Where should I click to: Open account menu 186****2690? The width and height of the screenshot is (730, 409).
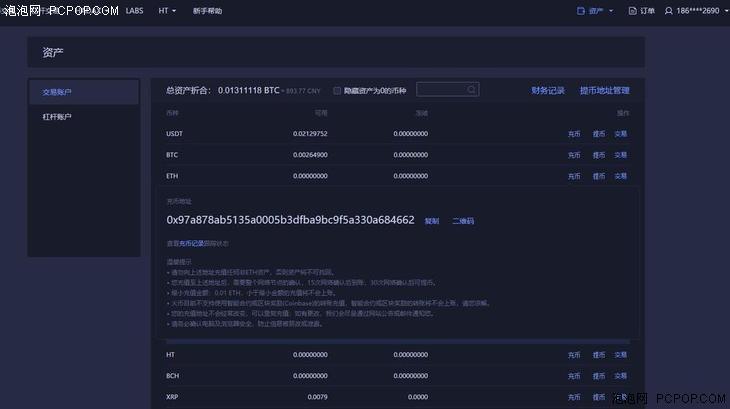tap(698, 11)
